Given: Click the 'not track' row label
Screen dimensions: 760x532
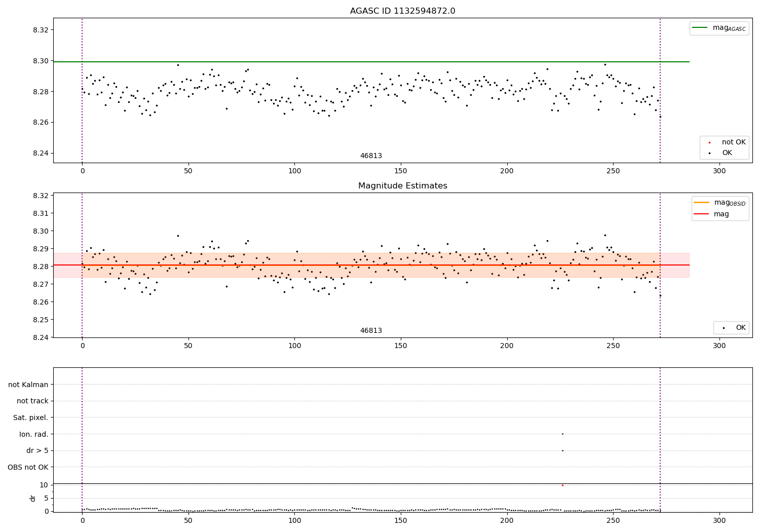Looking at the screenshot, I should click(32, 401).
